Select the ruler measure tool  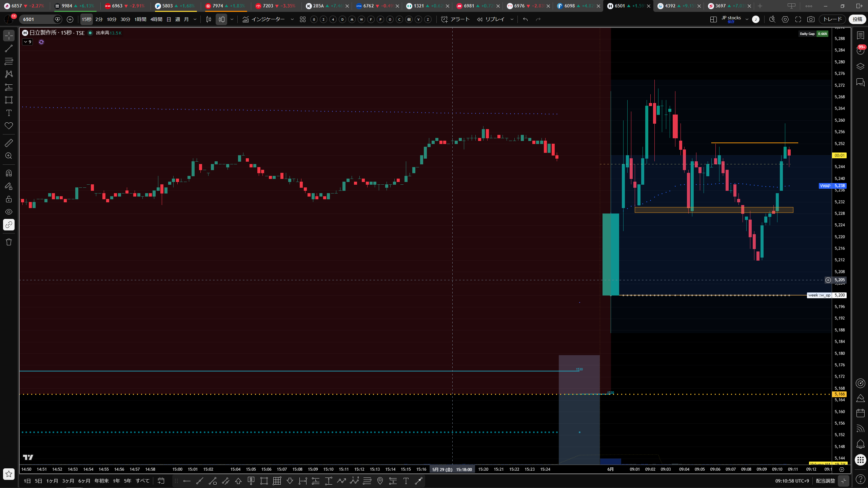coord(9,143)
